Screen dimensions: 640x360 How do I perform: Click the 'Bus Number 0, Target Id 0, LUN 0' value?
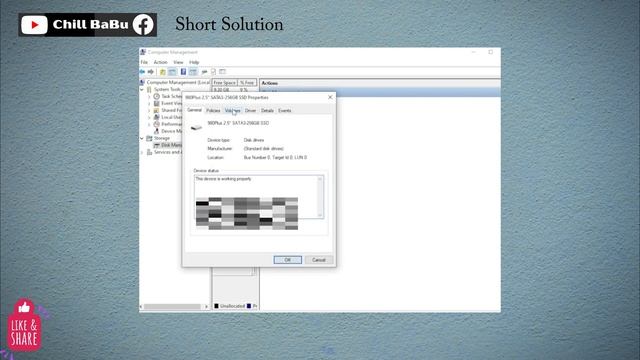click(276, 157)
